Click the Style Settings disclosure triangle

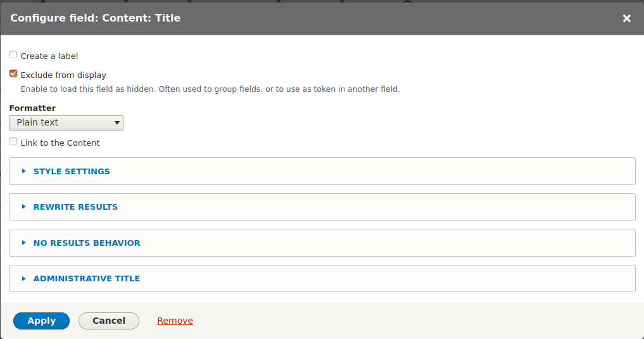pos(24,171)
